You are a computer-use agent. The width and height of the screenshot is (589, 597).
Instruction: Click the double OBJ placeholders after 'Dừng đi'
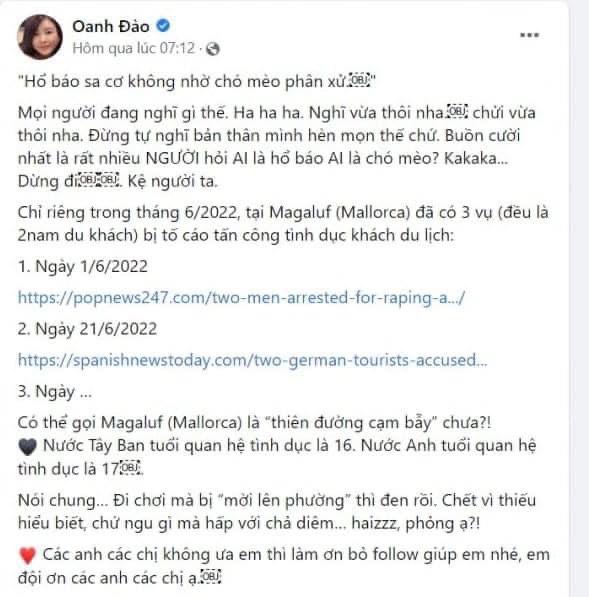[100, 180]
